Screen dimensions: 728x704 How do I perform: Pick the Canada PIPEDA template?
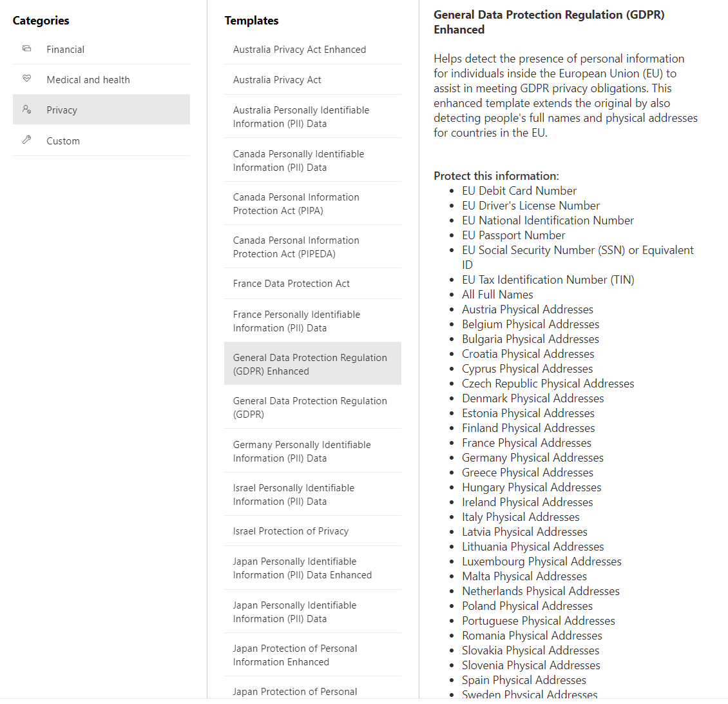296,247
